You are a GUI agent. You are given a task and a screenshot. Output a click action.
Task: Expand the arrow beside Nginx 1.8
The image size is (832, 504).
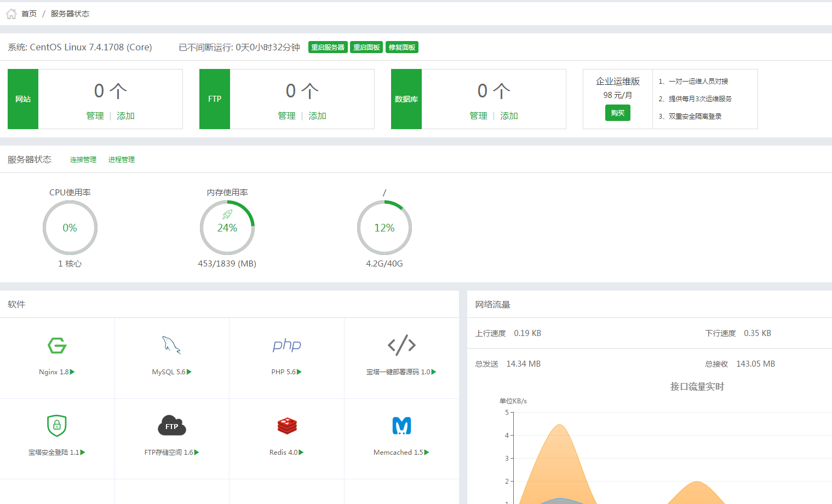pyautogui.click(x=72, y=372)
